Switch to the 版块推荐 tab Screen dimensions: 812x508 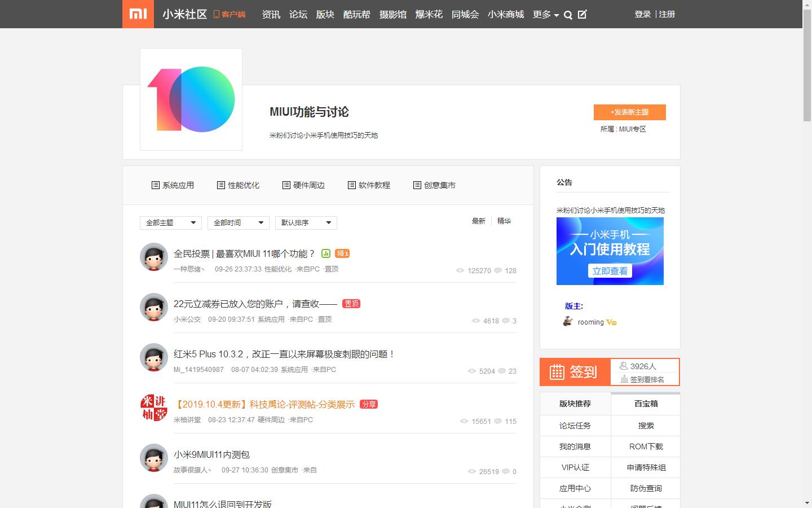click(575, 404)
